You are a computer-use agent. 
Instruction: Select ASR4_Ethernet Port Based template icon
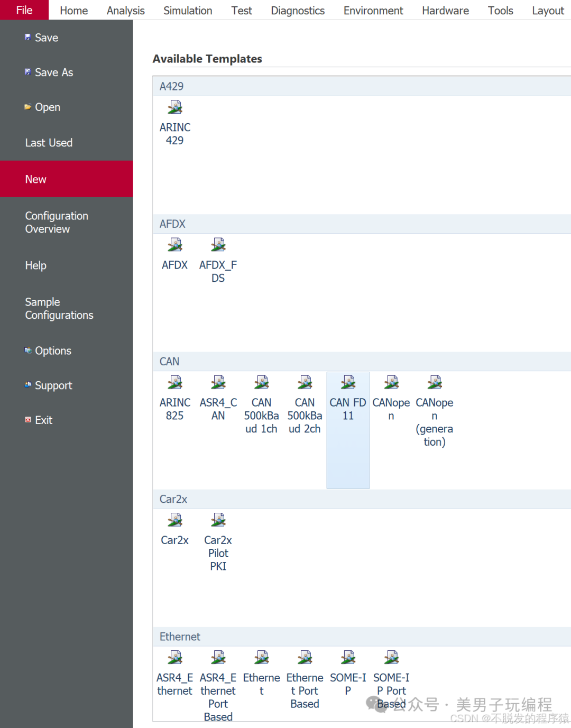pos(218,658)
